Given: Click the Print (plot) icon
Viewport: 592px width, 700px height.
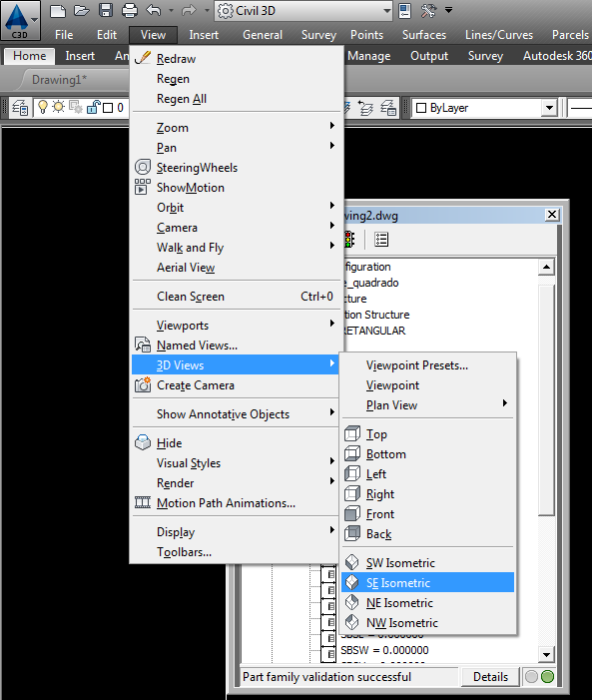Looking at the screenshot, I should click(130, 10).
